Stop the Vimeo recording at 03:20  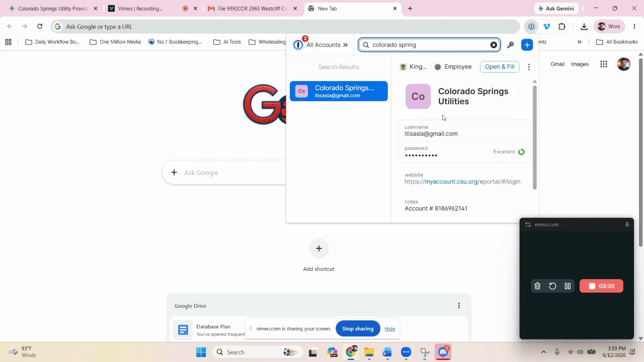(x=601, y=286)
